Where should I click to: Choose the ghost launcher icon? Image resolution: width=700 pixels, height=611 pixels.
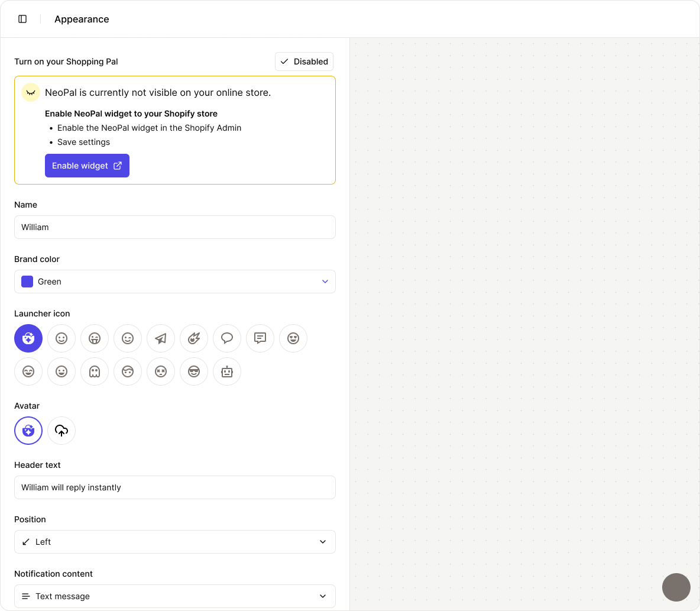click(95, 371)
